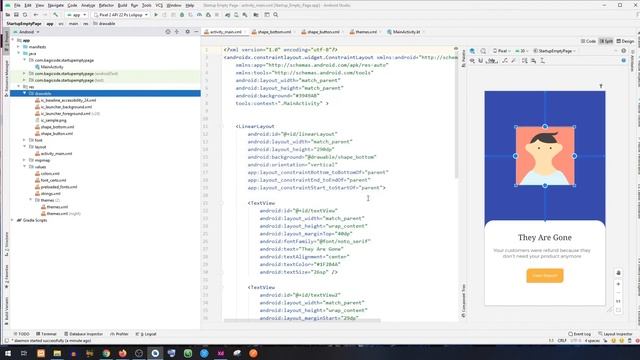Click the horizontal scrollbar of the code editor

click(x=302, y=321)
